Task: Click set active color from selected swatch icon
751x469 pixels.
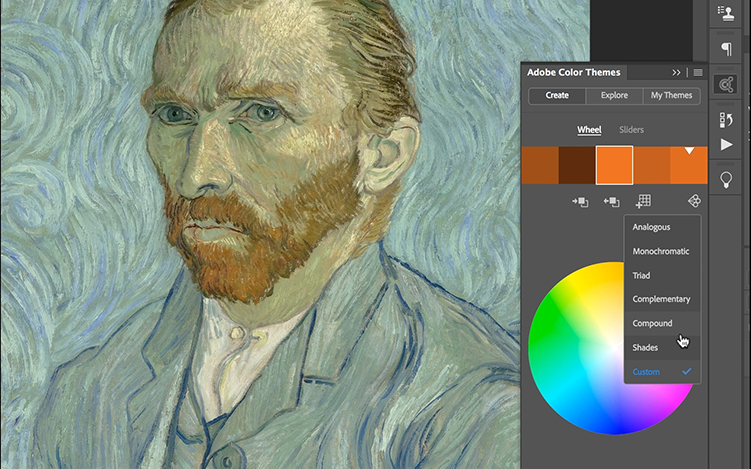Action: 611,202
